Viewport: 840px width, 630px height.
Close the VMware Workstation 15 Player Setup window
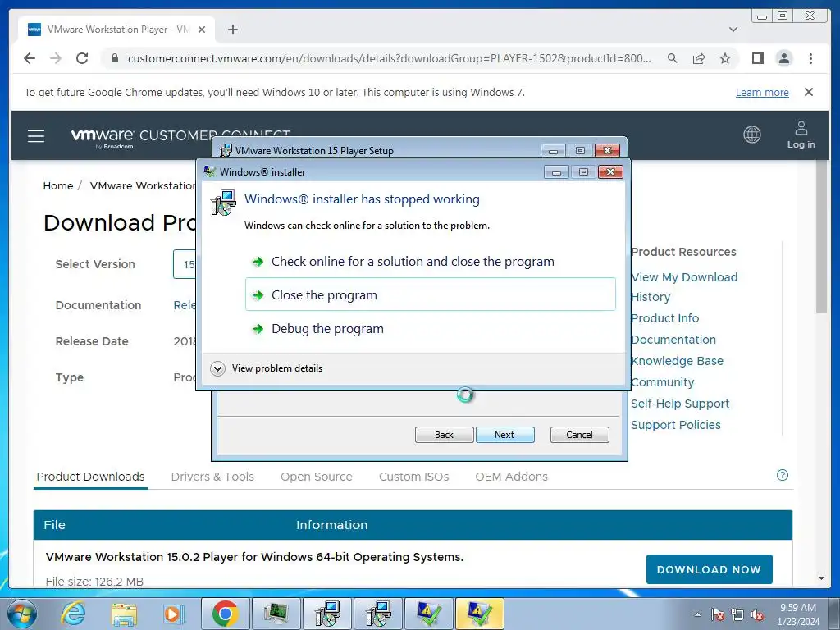pyautogui.click(x=607, y=151)
